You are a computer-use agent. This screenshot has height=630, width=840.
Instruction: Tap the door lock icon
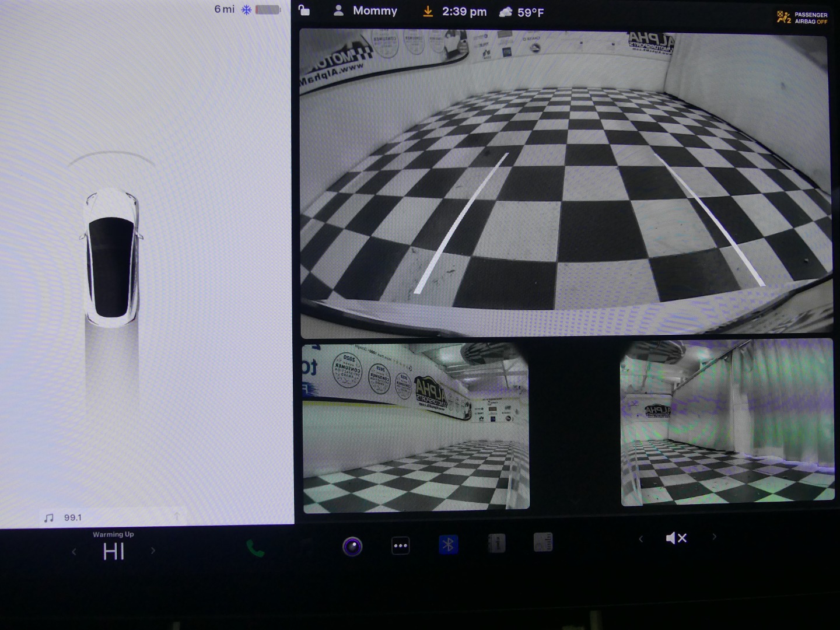(304, 10)
